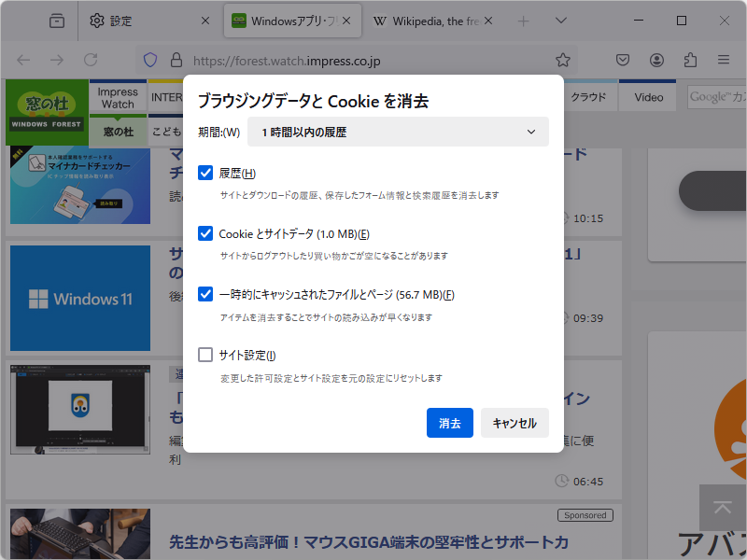
Task: Click the Firefox View icon
Action: coord(56,20)
